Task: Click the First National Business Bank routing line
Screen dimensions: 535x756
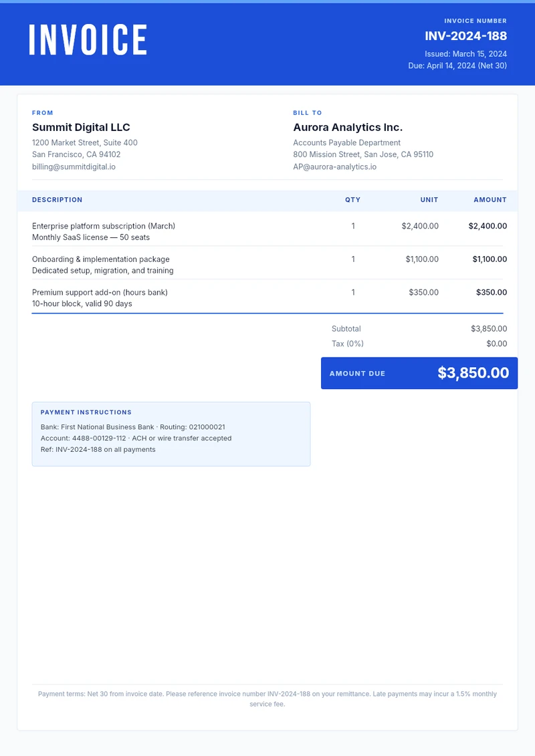Action: [x=132, y=427]
